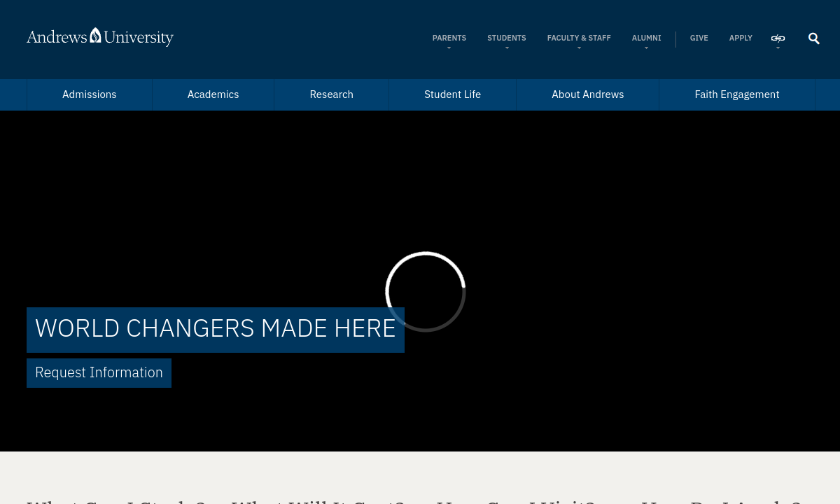This screenshot has height=504, width=840.
Task: Open the About Andrews menu
Action: pyautogui.click(x=587, y=94)
